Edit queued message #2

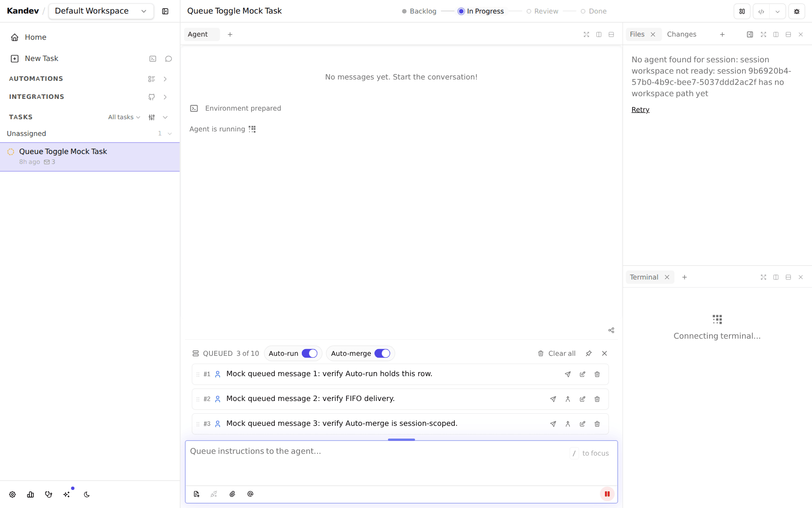[x=583, y=399]
